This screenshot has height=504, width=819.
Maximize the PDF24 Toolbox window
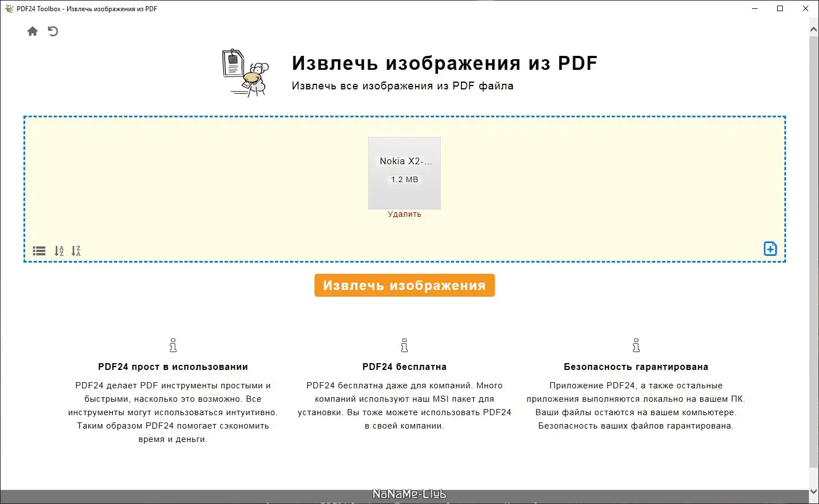pos(780,8)
